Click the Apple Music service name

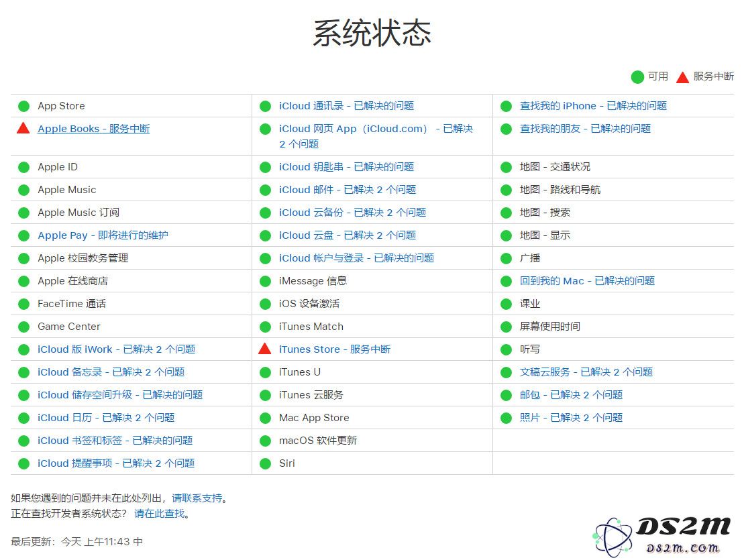click(66, 190)
